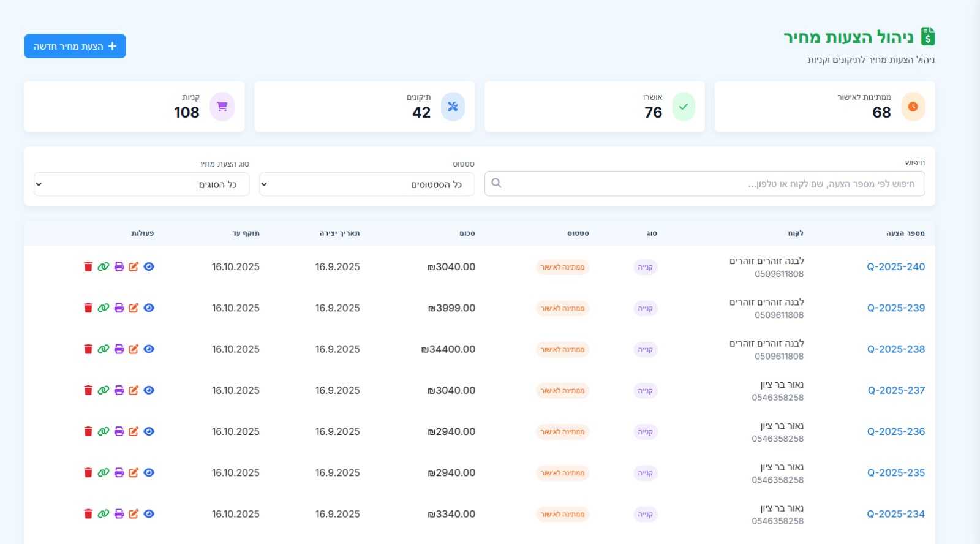Click the orange clock icon for ממתינות לאישור

pos(913,107)
